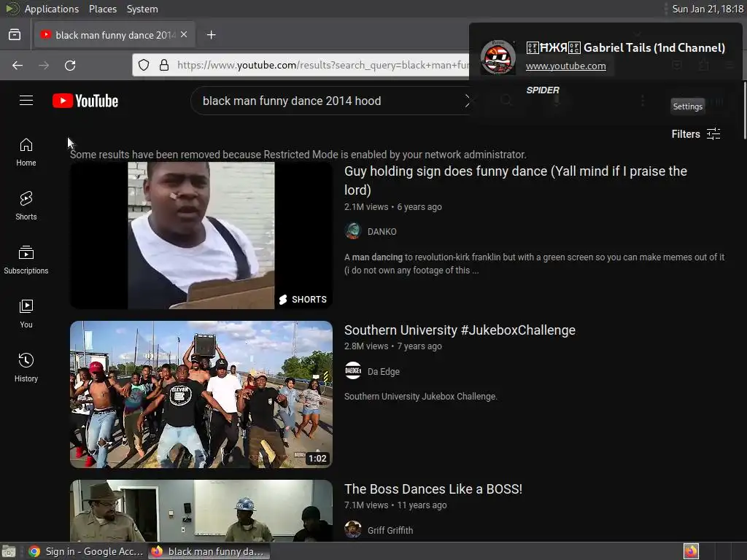Open search Filters panel
Screen dimensions: 747x560
[x=695, y=134]
